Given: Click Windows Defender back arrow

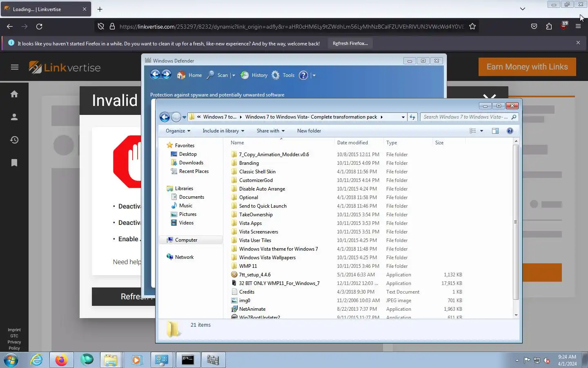Looking at the screenshot, I should (x=155, y=74).
